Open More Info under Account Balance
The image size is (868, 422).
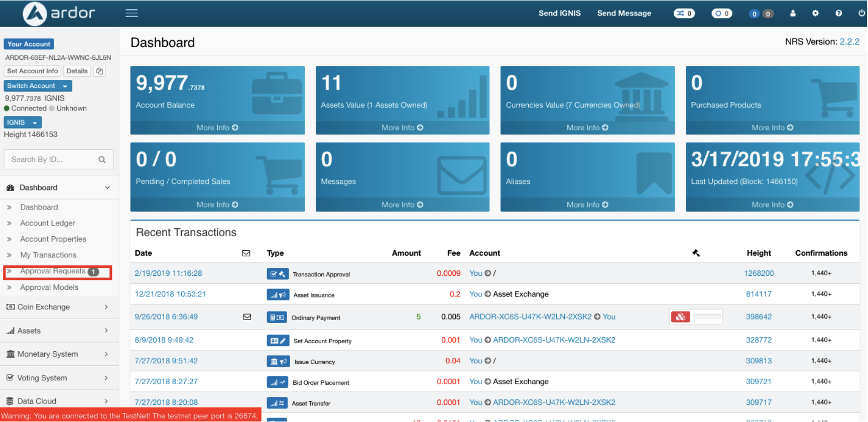(217, 128)
